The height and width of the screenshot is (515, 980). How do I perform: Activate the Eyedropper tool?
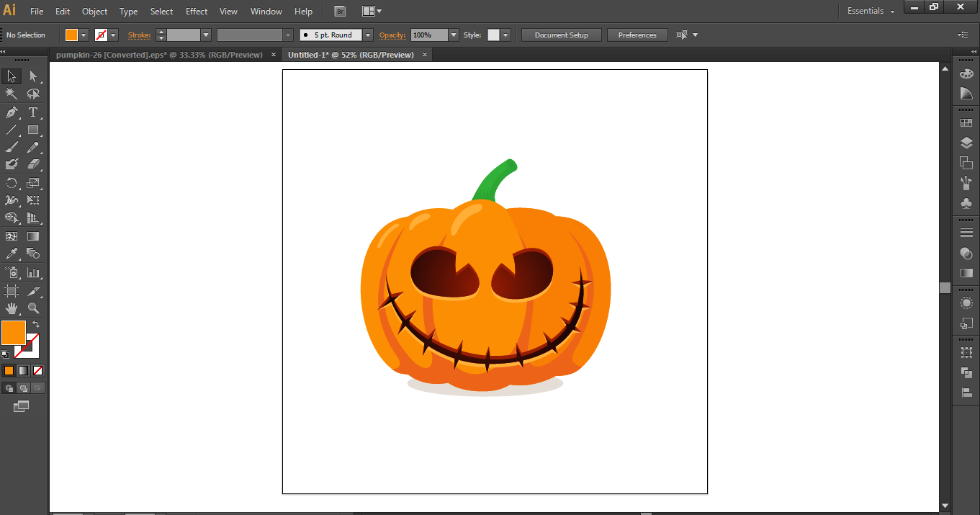(x=12, y=254)
